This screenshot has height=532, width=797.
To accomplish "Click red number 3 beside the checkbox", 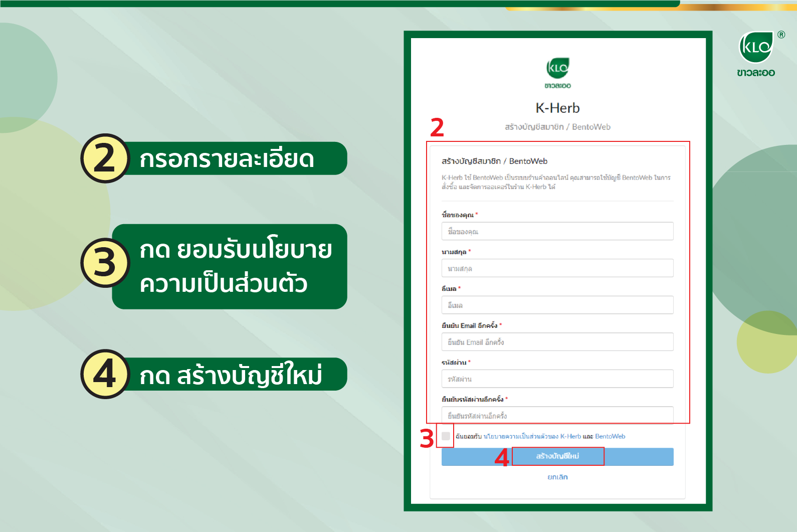I will pos(427,439).
